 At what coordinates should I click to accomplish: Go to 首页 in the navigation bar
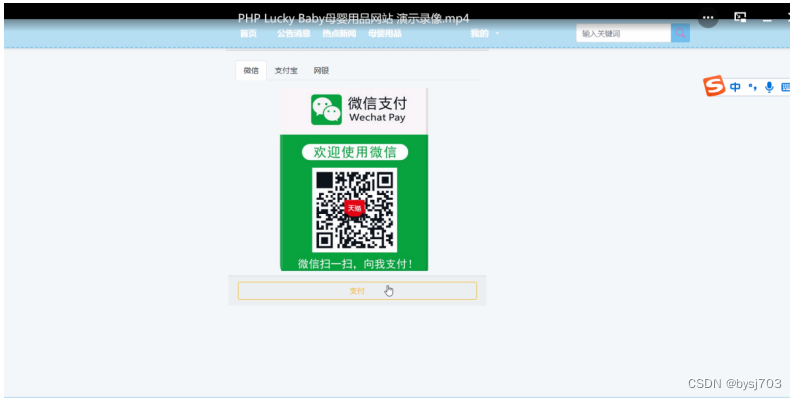coord(249,34)
